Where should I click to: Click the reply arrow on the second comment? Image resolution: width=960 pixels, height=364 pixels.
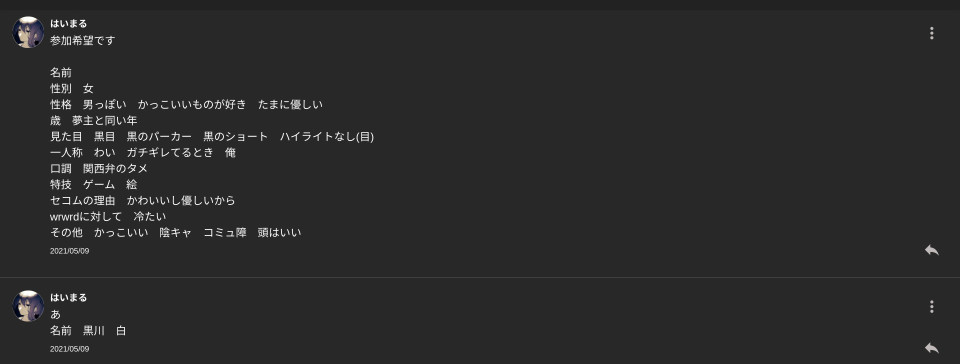pos(931,347)
